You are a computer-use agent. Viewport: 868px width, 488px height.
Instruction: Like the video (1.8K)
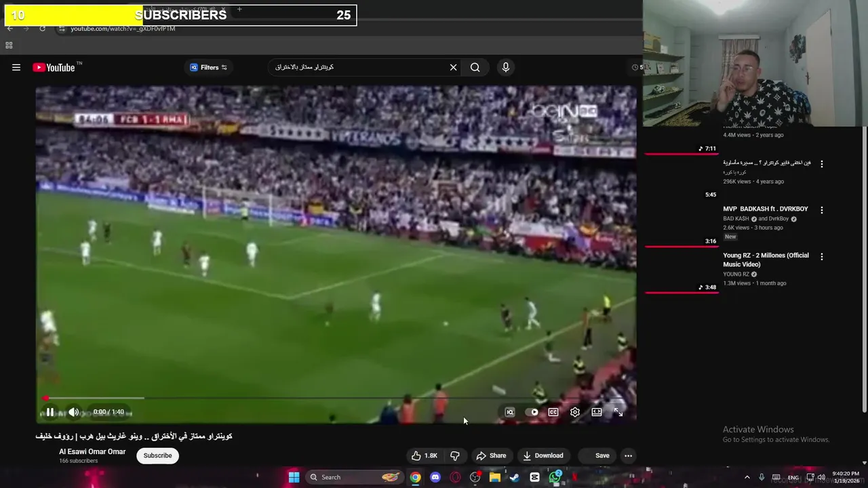425,455
